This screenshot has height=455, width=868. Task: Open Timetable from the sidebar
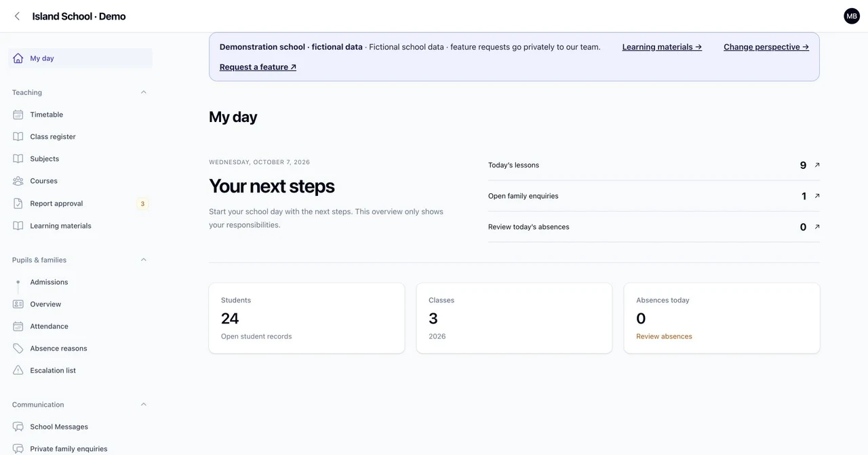[x=80, y=115]
